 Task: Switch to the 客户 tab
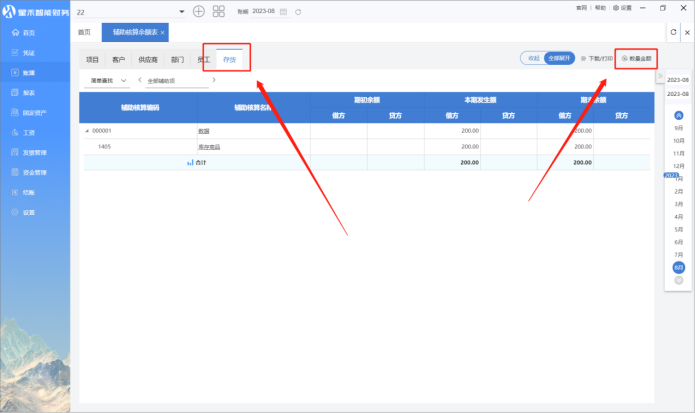coord(120,59)
